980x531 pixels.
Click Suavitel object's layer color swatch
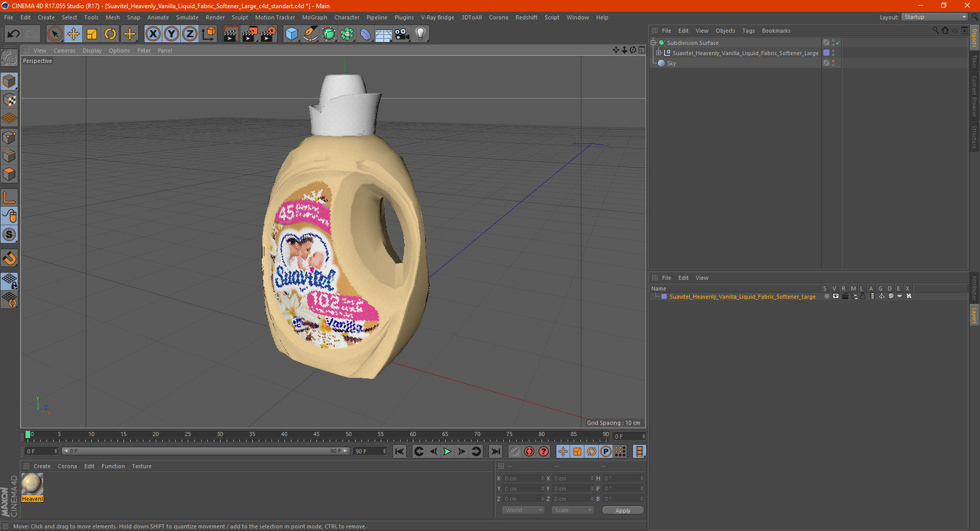[x=826, y=53]
